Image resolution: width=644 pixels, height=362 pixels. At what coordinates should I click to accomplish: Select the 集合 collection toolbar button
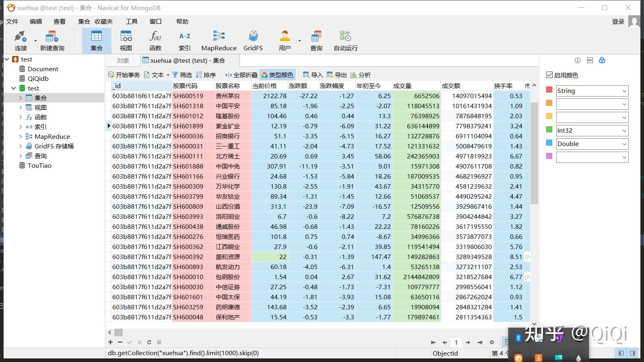click(97, 41)
